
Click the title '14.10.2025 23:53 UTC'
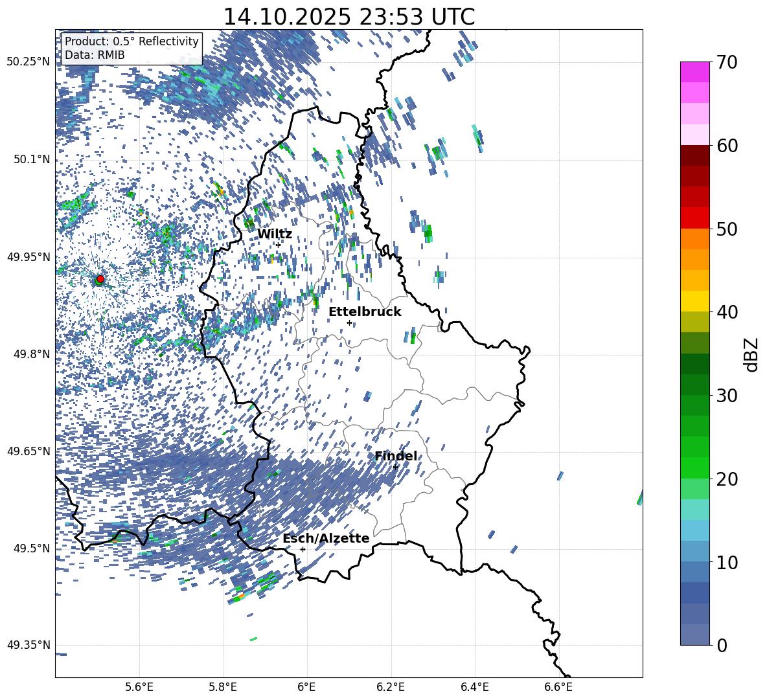(349, 17)
